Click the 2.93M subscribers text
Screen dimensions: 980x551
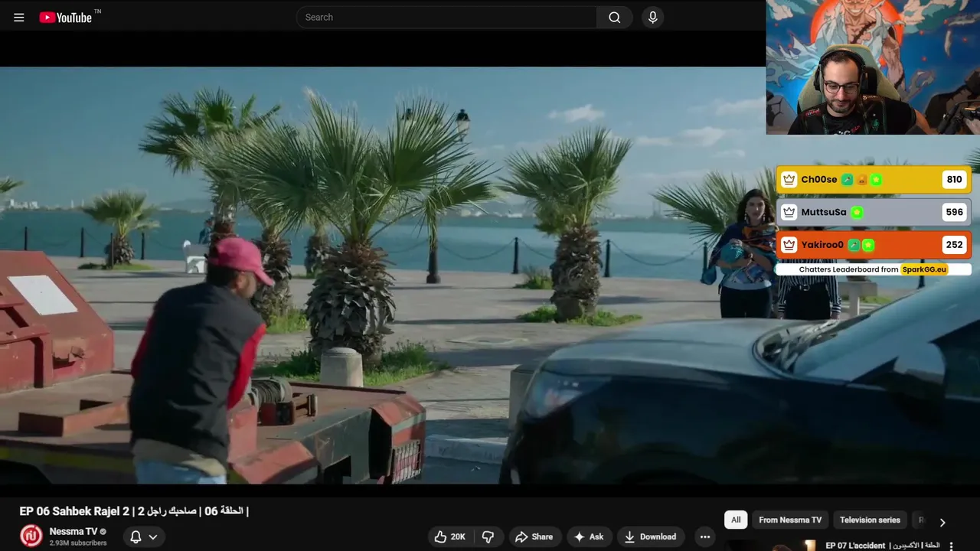pos(78,543)
